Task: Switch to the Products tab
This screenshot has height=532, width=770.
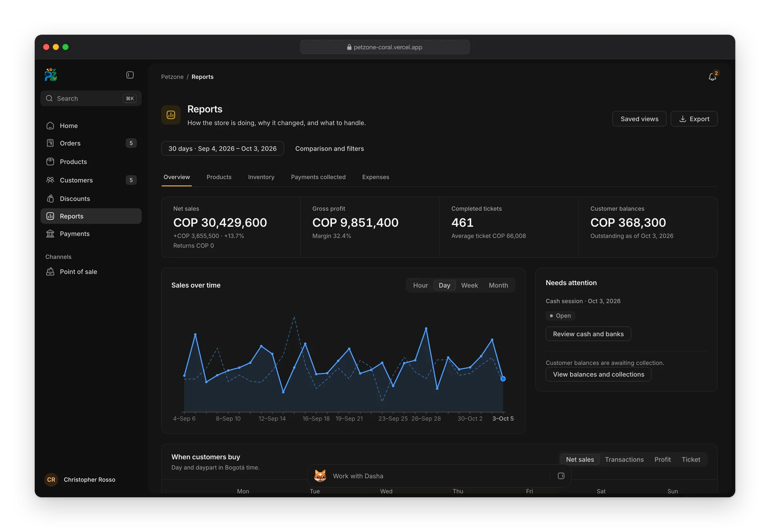Action: coord(219,177)
